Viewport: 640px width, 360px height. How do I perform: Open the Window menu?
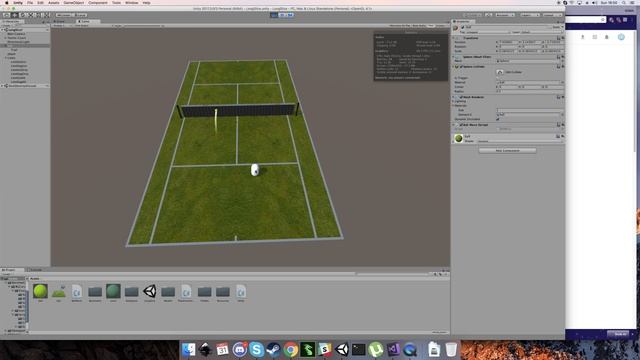(x=131, y=3)
